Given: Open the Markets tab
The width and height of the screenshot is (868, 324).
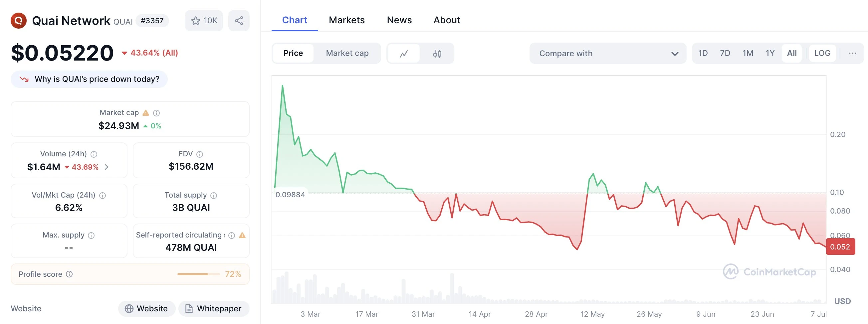Looking at the screenshot, I should click(346, 20).
